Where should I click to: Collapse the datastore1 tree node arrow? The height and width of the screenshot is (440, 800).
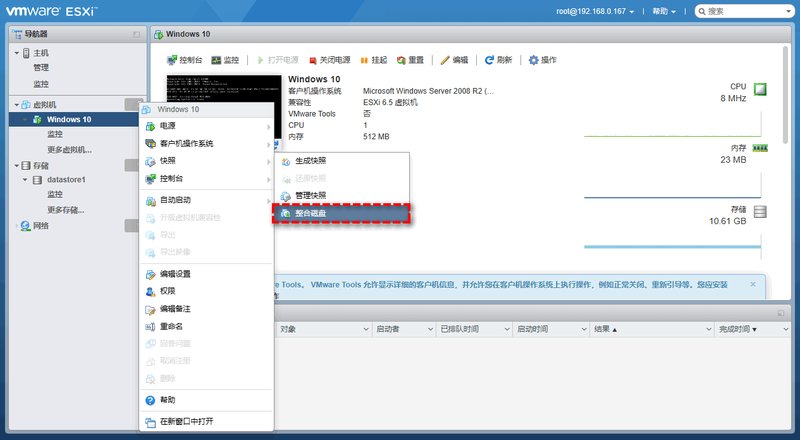pos(25,180)
